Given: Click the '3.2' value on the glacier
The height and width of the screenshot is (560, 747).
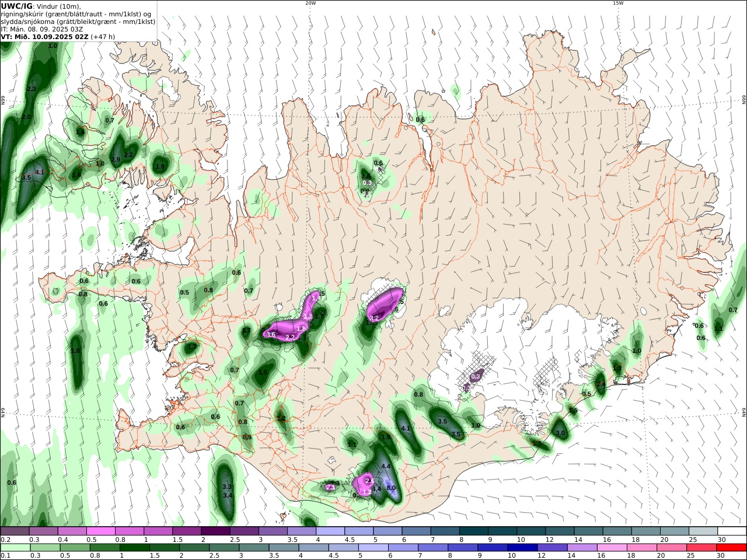Looking at the screenshot, I should pos(375,318).
